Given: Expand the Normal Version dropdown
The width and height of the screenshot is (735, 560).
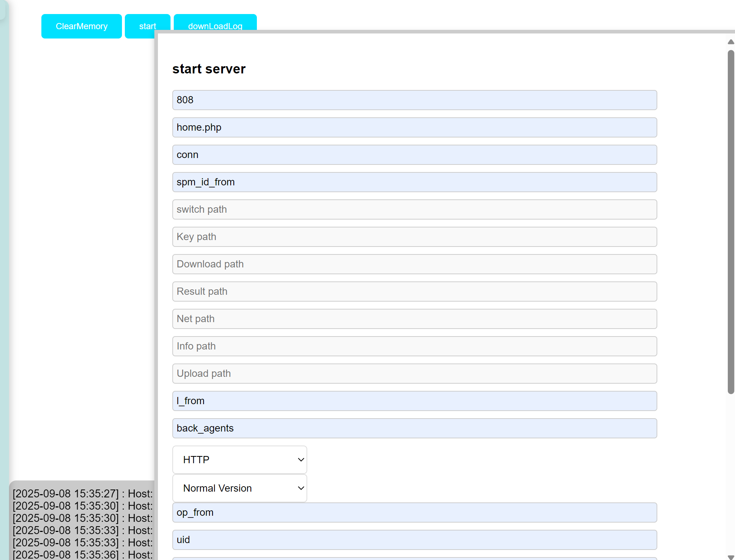Looking at the screenshot, I should 240,488.
